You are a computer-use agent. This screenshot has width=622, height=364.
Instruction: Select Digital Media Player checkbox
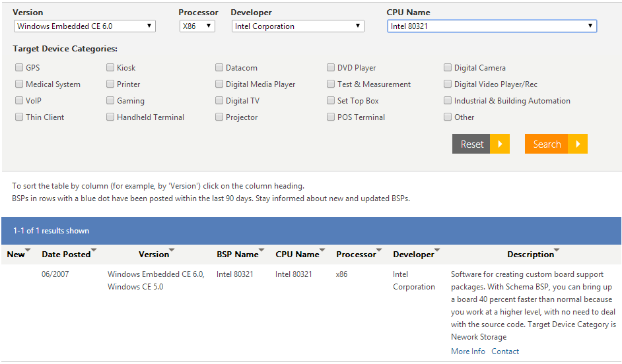pyautogui.click(x=219, y=84)
